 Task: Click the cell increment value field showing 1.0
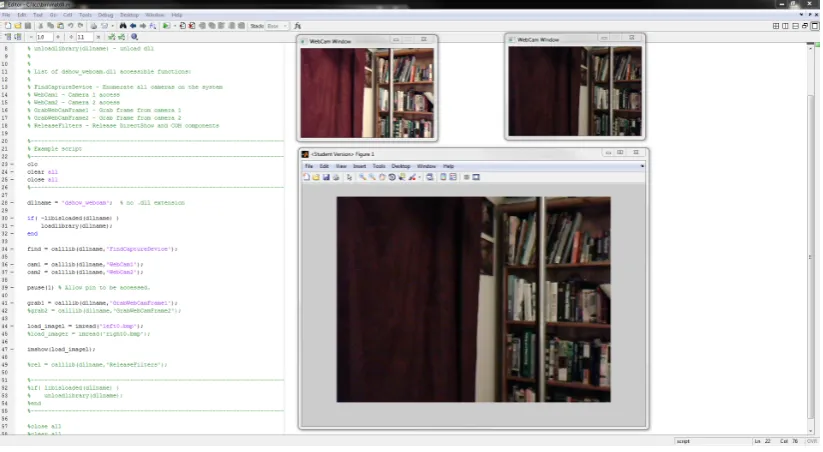pyautogui.click(x=44, y=37)
